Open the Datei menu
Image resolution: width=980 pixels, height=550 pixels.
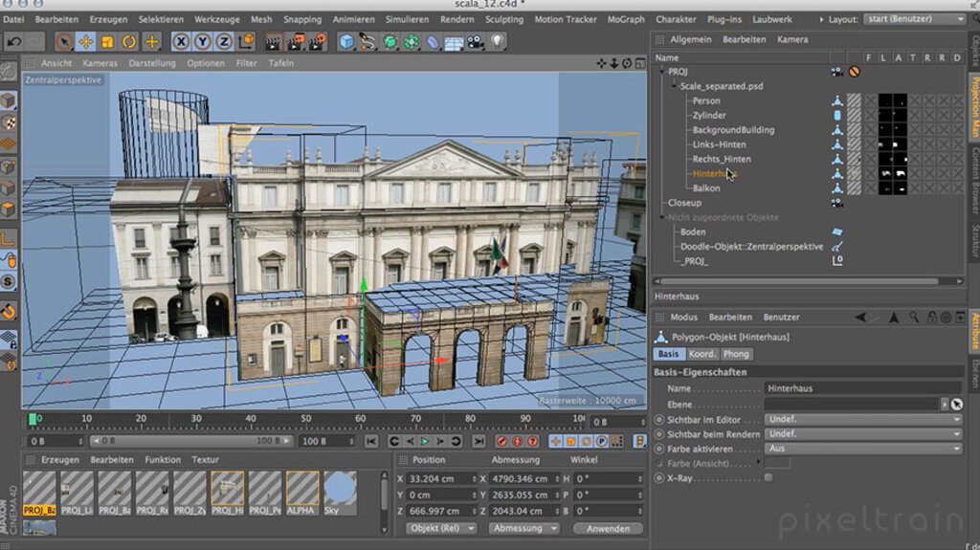[13, 19]
